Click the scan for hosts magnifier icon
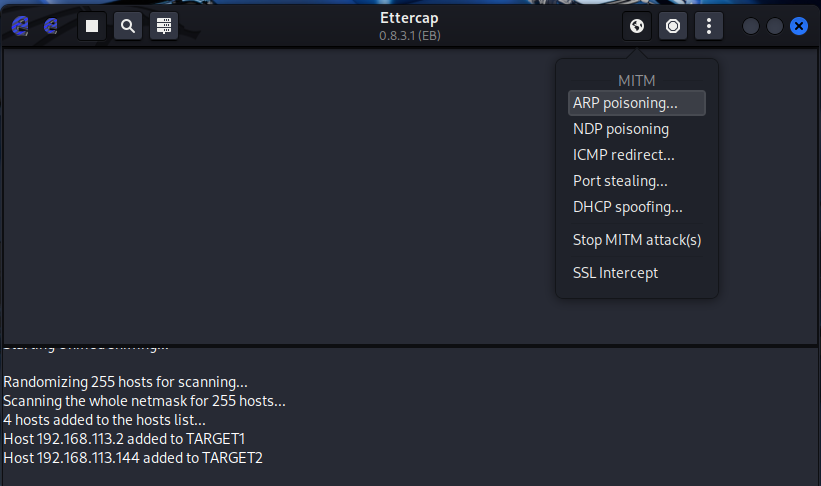The width and height of the screenshot is (821, 486). point(128,26)
